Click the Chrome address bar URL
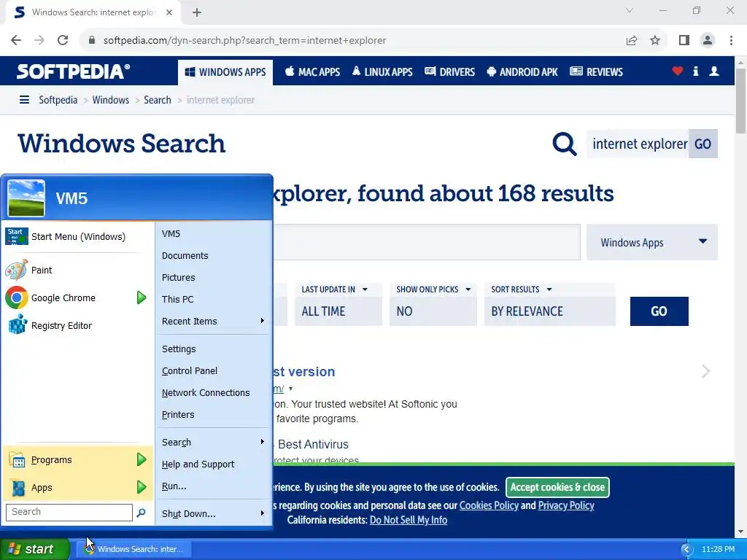This screenshot has height=560, width=747. [x=244, y=40]
